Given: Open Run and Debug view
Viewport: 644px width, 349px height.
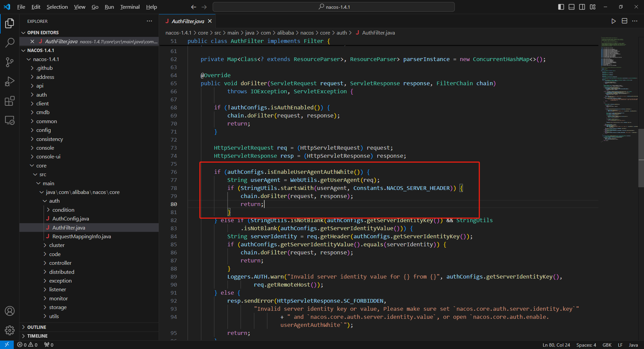Looking at the screenshot, I should 10,82.
